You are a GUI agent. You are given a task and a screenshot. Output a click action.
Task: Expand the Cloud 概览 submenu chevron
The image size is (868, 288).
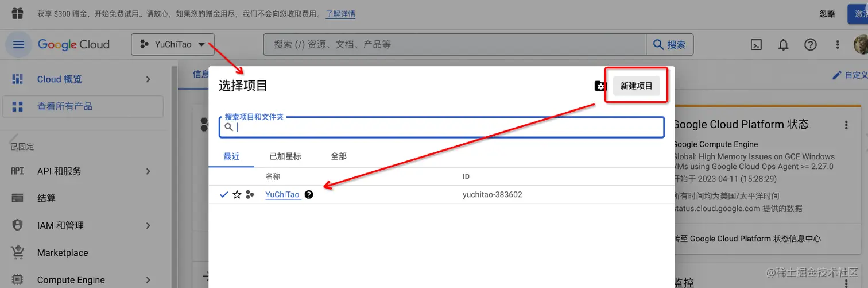coord(148,79)
